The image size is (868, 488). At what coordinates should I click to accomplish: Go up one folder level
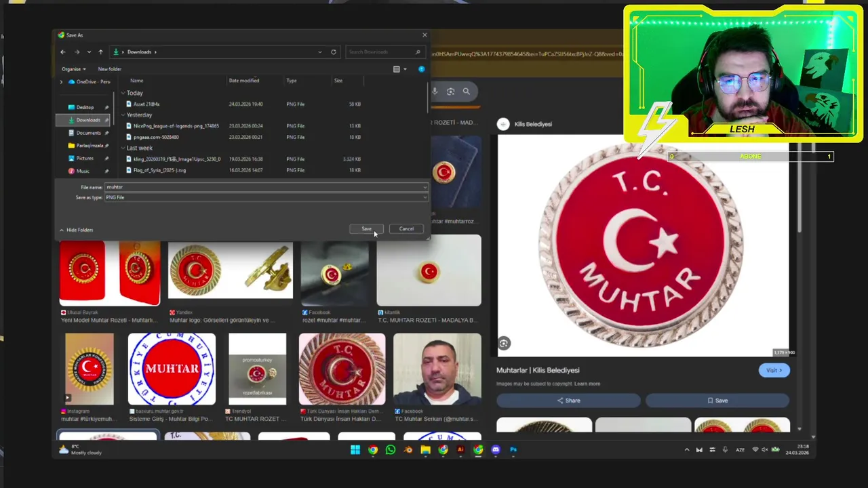click(100, 52)
